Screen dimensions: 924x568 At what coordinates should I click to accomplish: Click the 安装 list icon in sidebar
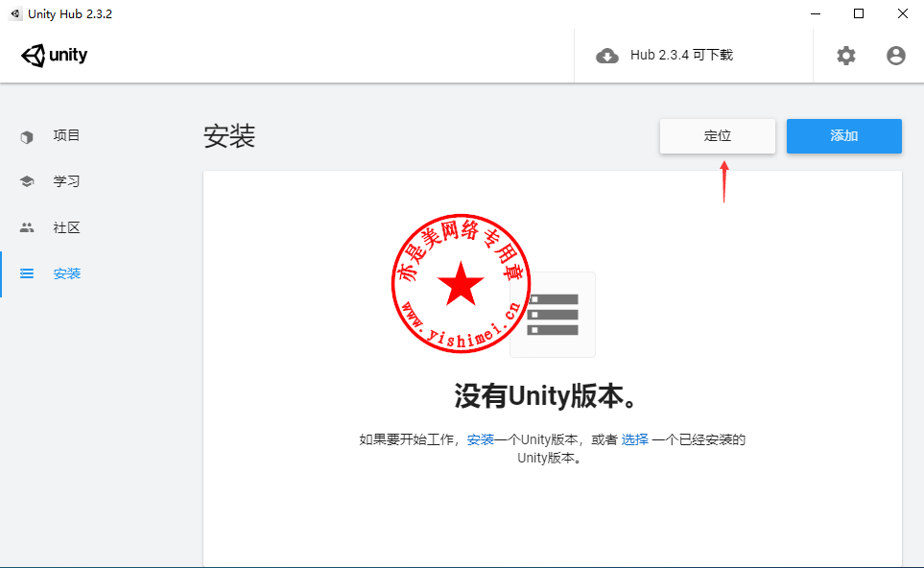pyautogui.click(x=27, y=273)
